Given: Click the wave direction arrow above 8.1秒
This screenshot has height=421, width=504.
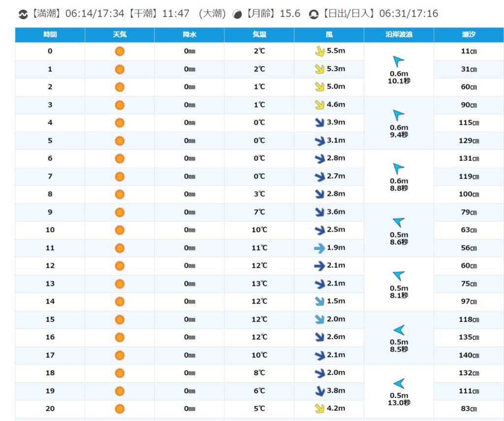Looking at the screenshot, I should [399, 276].
